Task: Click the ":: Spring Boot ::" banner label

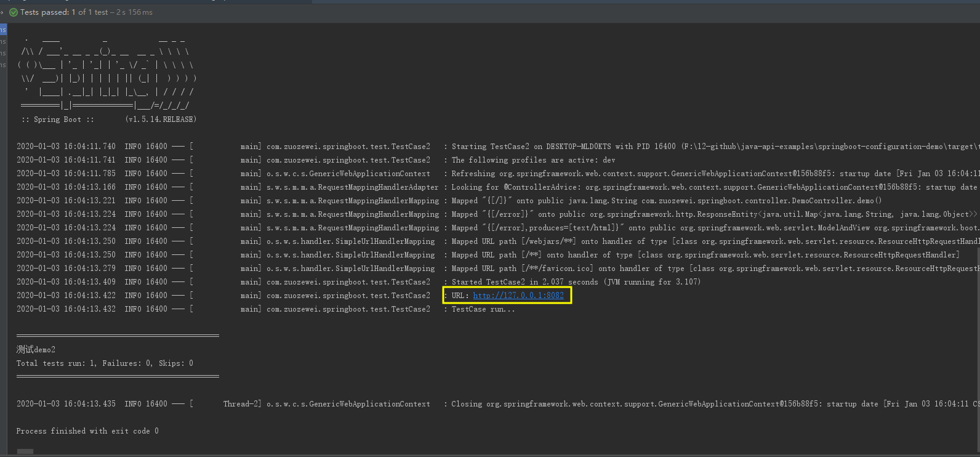Action: coord(57,119)
